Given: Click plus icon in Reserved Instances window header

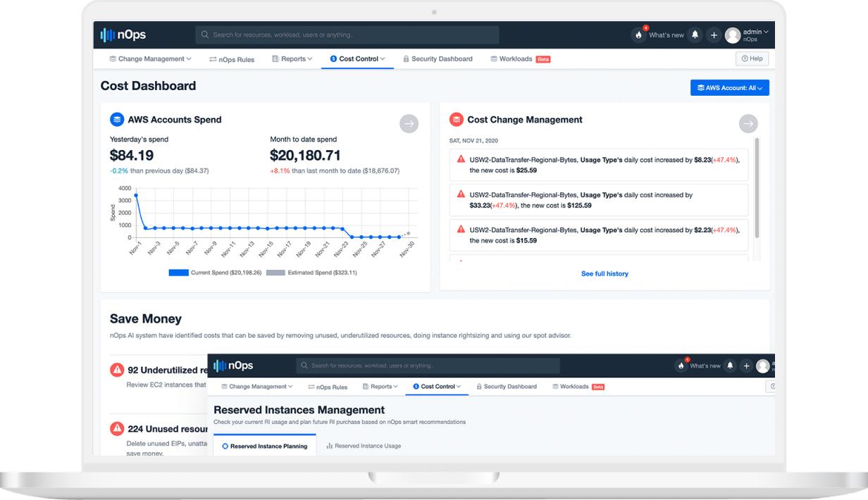Looking at the screenshot, I should tap(746, 365).
